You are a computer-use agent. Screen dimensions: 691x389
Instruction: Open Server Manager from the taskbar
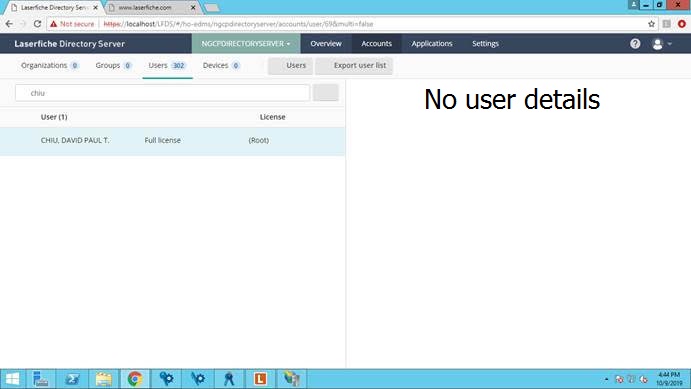41,379
